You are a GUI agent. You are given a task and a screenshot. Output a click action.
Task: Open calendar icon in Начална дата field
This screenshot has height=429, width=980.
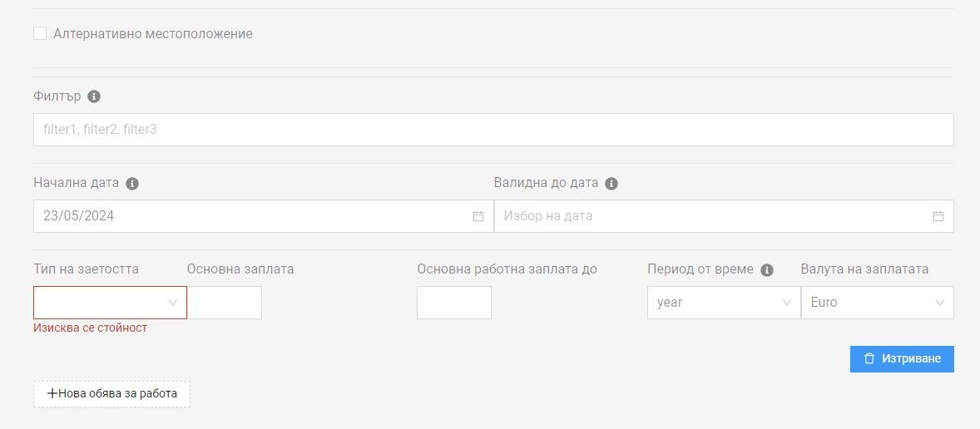pos(478,216)
